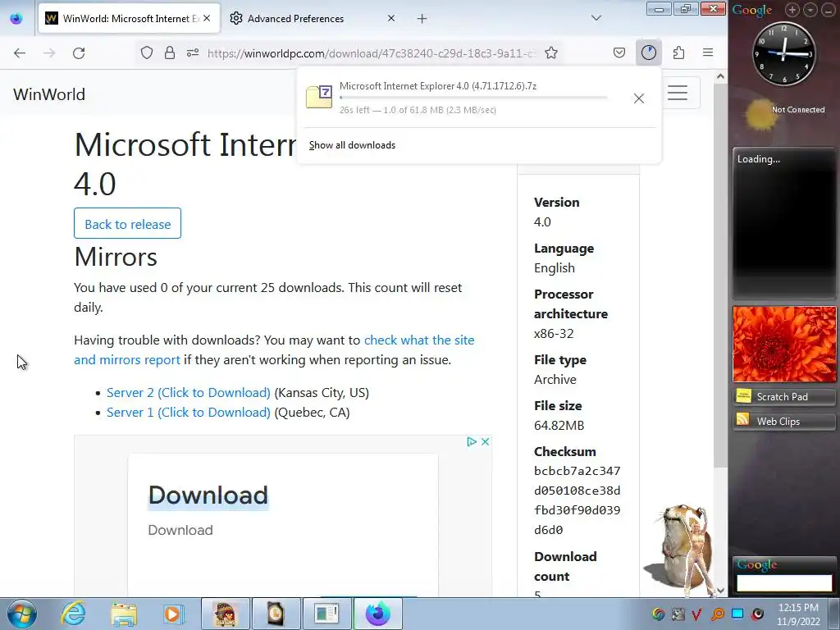Open Google sidebar options dropdown arrow
The image size is (840, 630).
(810, 10)
